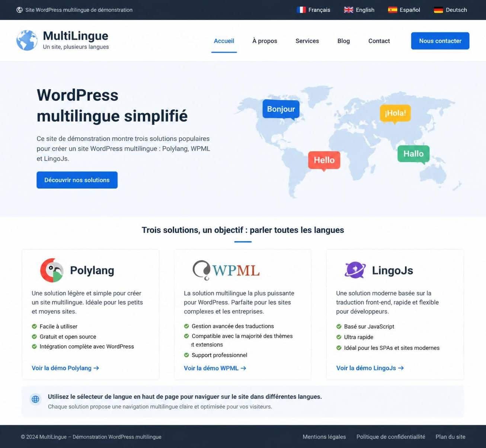Click the WPML logo
486x448 pixels.
(x=226, y=270)
